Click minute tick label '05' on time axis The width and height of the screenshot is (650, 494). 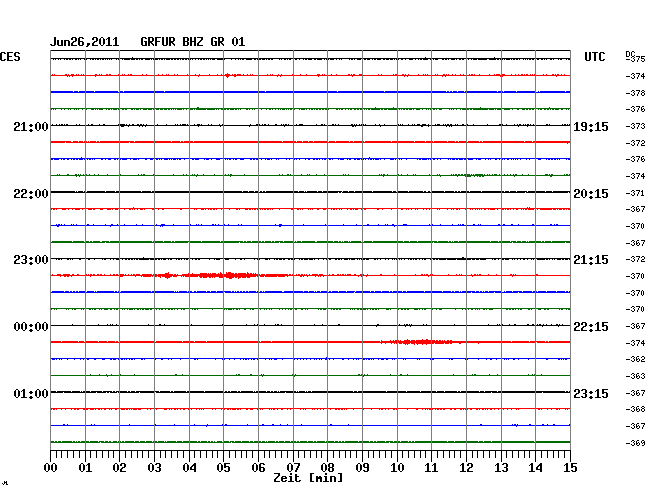[x=223, y=468]
